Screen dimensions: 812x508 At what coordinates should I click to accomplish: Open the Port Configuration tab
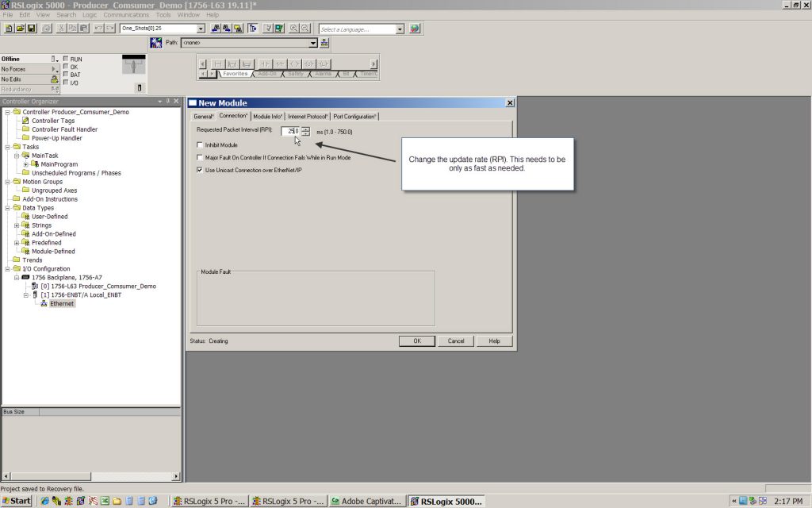pos(354,117)
